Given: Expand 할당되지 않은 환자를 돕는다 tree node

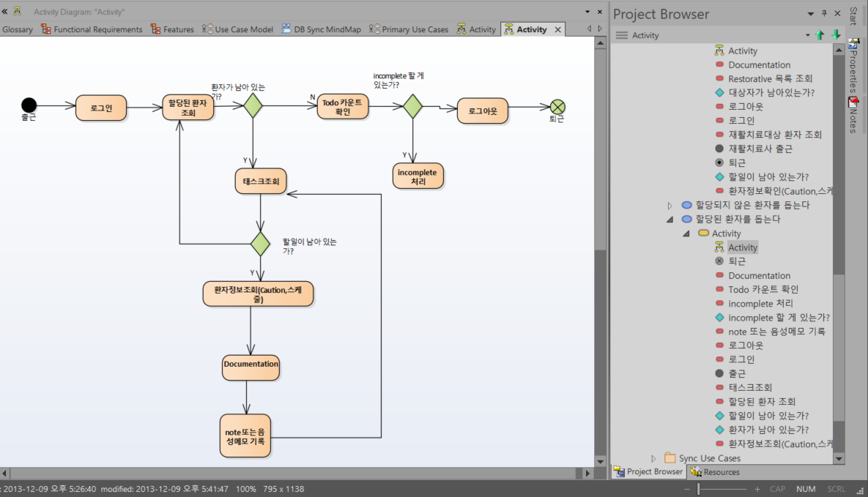Looking at the screenshot, I should click(x=669, y=206).
